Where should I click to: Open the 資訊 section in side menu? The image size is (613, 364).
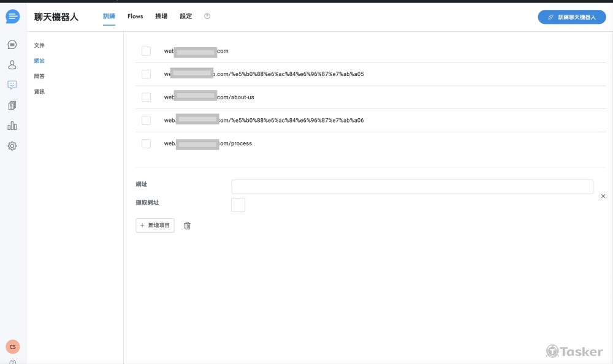pyautogui.click(x=39, y=91)
